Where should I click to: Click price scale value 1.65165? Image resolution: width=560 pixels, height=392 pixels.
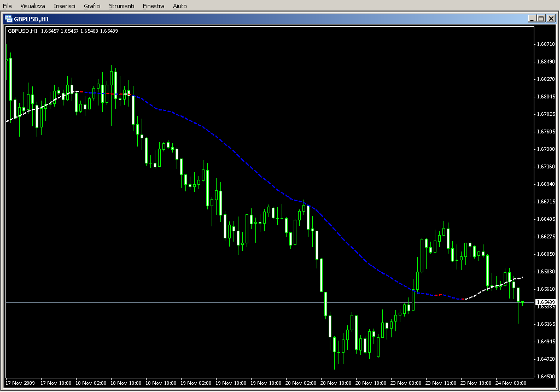coord(546,324)
